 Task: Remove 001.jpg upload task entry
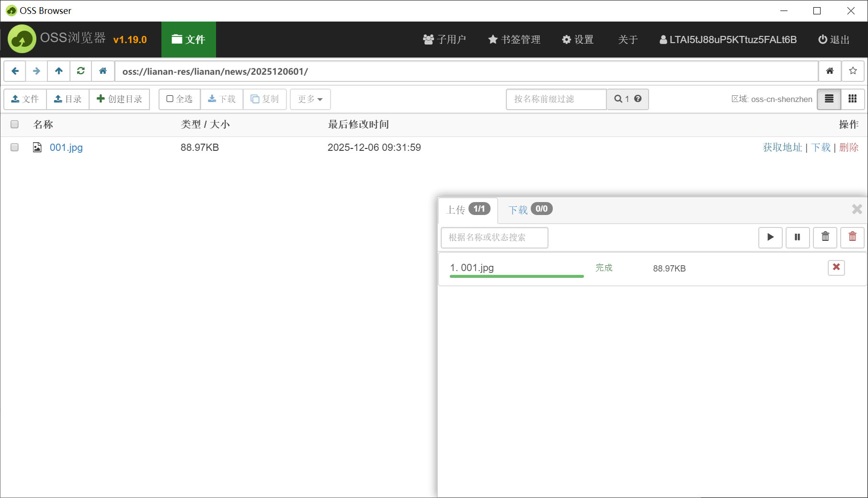(x=836, y=268)
